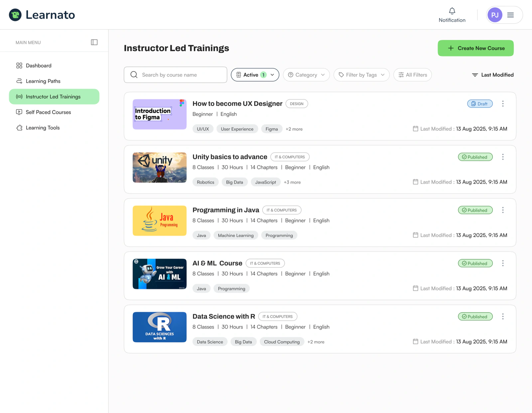The width and height of the screenshot is (532, 413).
Task: Select Instructor Led Trainings menu item
Action: coord(54,97)
